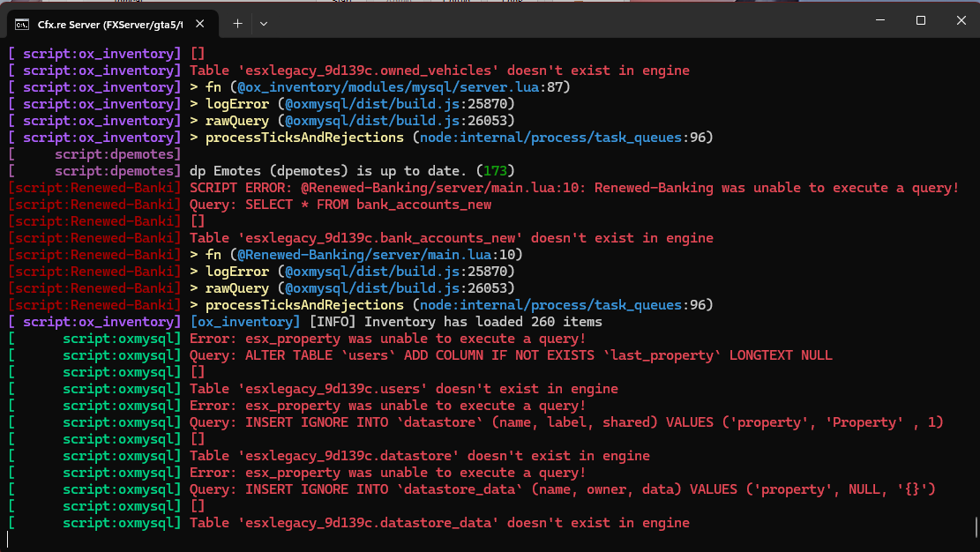Close the terminal window
The width and height of the screenshot is (980, 552).
961,20
